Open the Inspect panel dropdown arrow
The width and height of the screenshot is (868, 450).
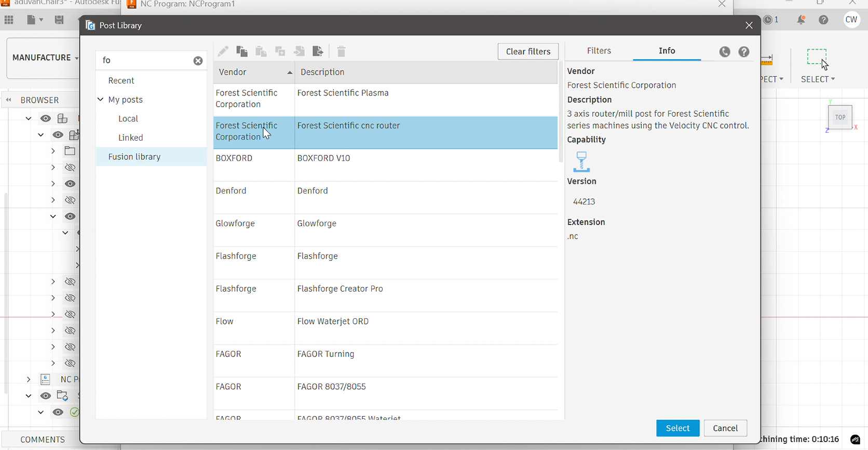pos(781,79)
